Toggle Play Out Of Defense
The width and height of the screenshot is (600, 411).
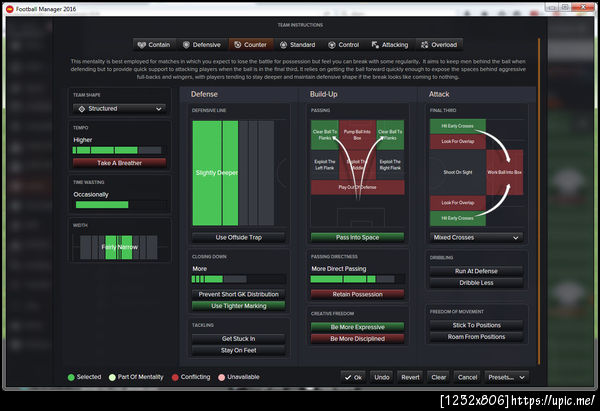pos(357,187)
